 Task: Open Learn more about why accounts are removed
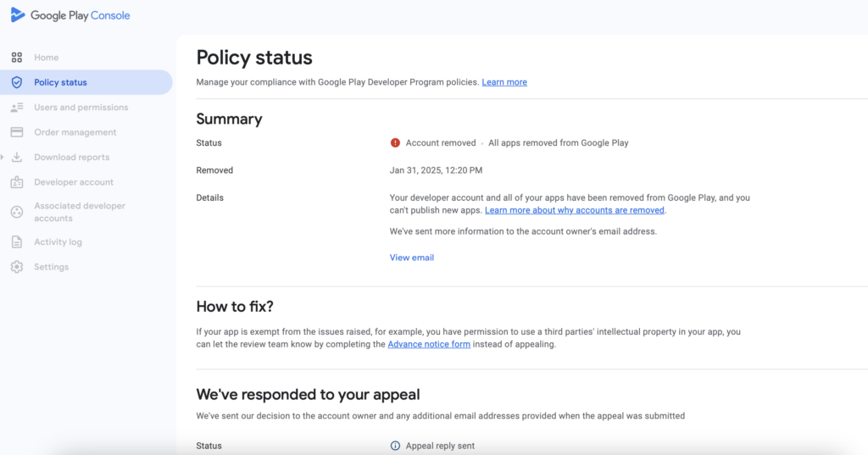click(575, 210)
